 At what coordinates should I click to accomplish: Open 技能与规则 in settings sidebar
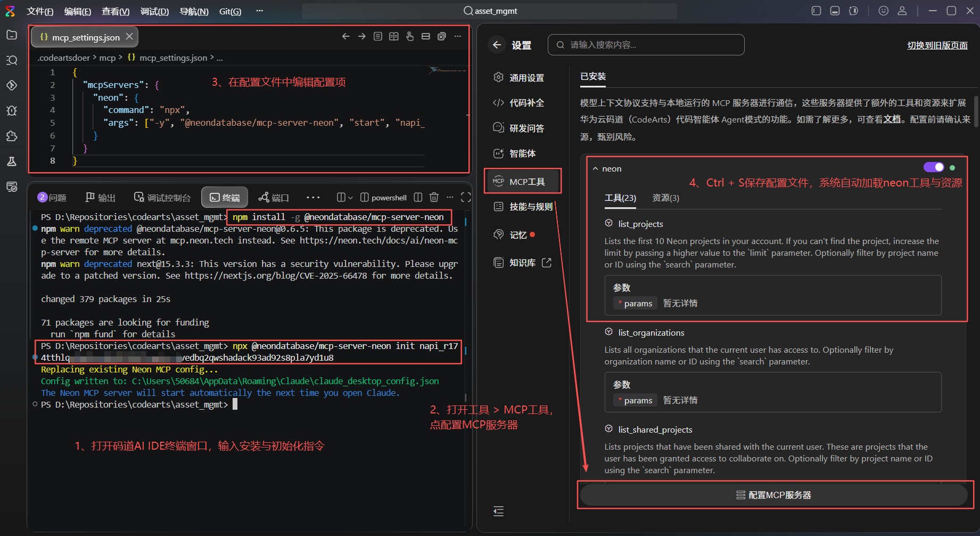[x=523, y=206]
